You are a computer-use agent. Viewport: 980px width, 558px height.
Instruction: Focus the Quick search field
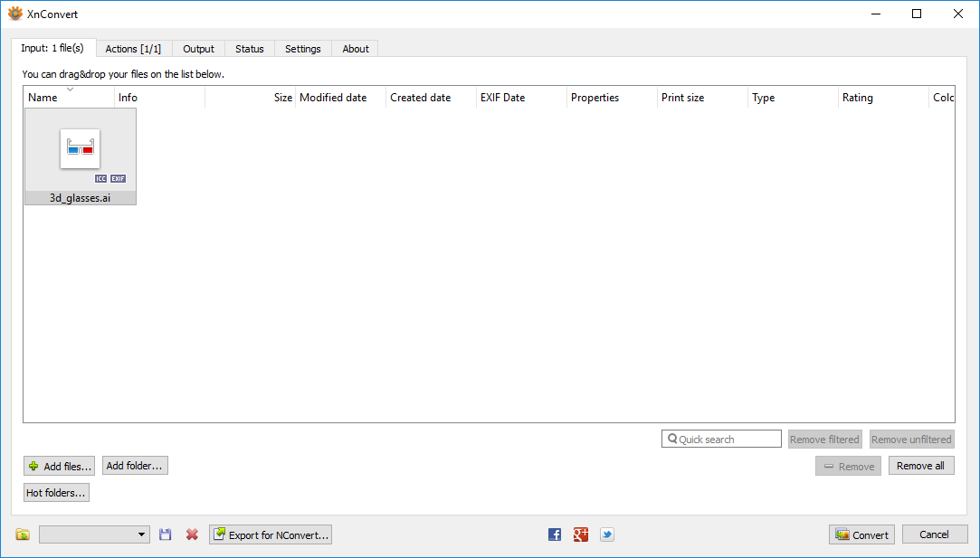pos(721,440)
